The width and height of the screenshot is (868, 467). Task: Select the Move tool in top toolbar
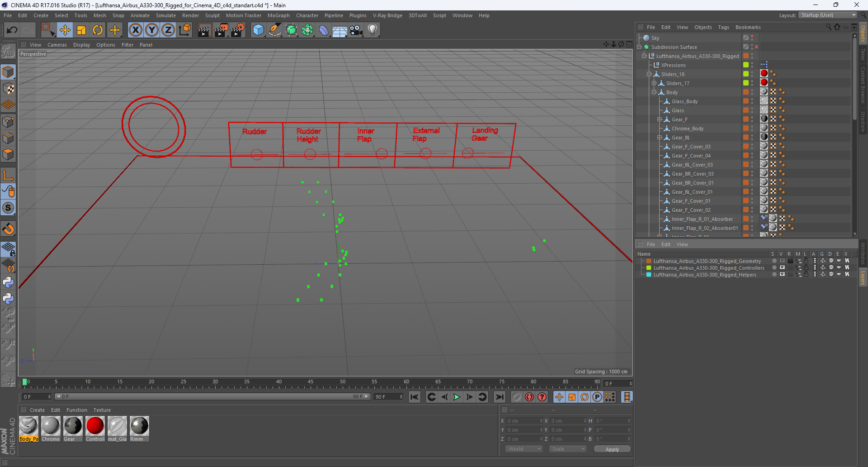pos(65,30)
